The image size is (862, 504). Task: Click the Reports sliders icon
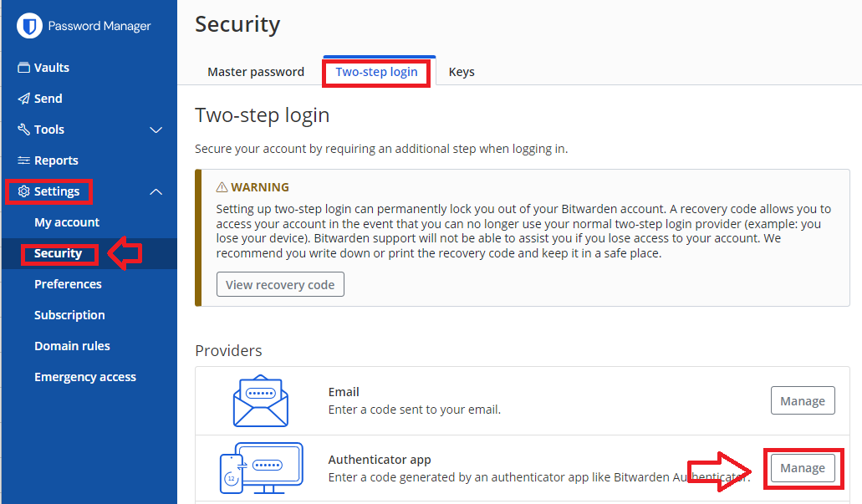24,160
